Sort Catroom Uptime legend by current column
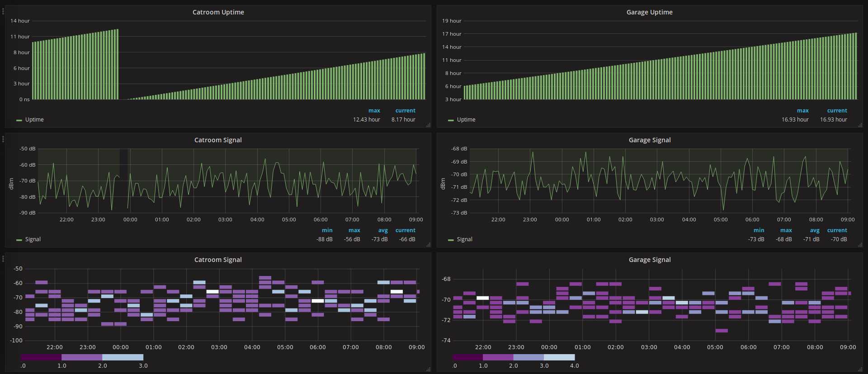Screen dimensions: 868x374 coord(406,111)
